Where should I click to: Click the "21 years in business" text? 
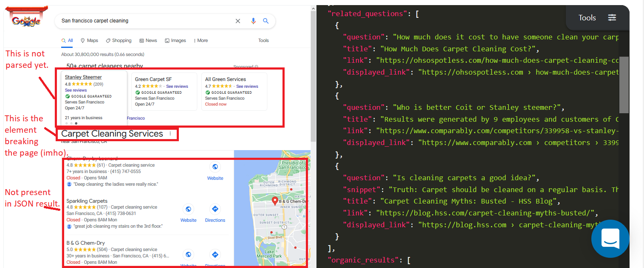pyautogui.click(x=84, y=117)
